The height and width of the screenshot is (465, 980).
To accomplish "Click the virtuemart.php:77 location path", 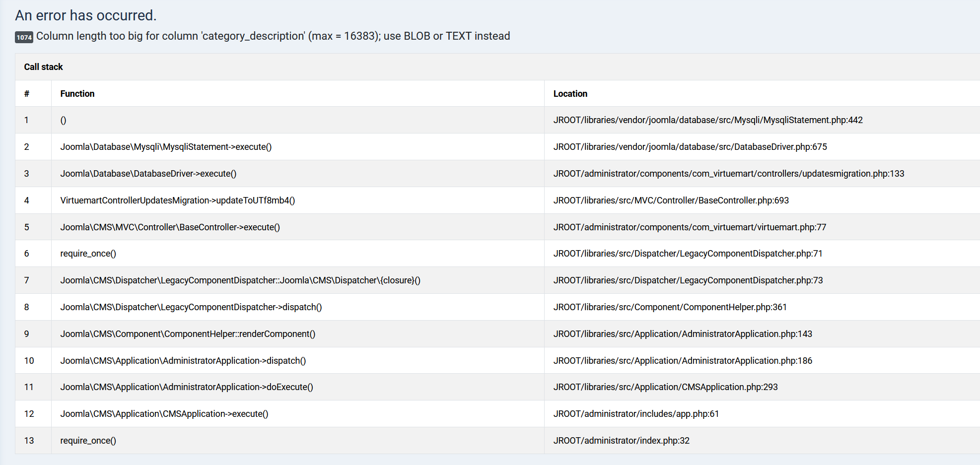I will 690,227.
